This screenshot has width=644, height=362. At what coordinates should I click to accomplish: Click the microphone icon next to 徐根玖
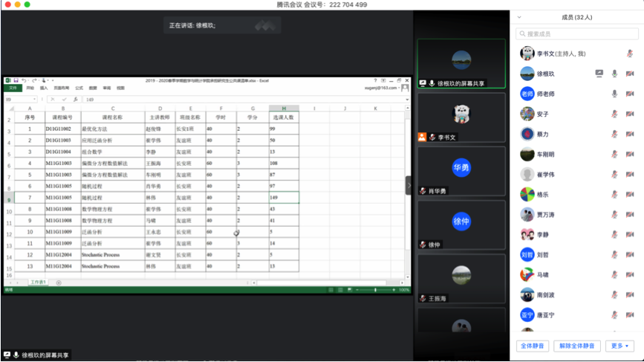point(614,74)
